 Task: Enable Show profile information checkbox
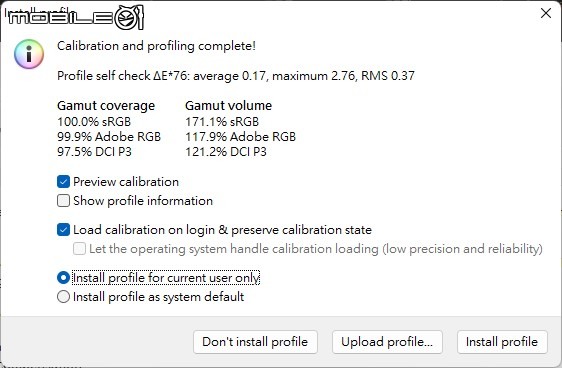coord(63,201)
